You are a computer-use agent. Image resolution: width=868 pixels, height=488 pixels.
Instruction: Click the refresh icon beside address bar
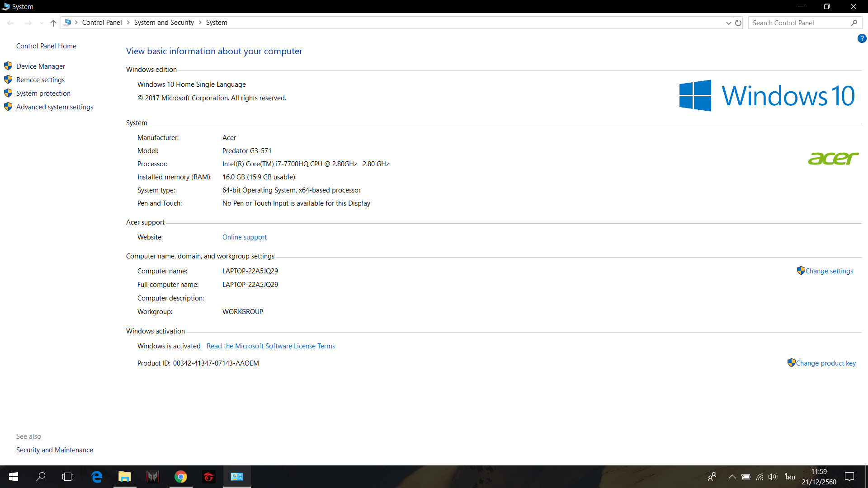pos(738,23)
